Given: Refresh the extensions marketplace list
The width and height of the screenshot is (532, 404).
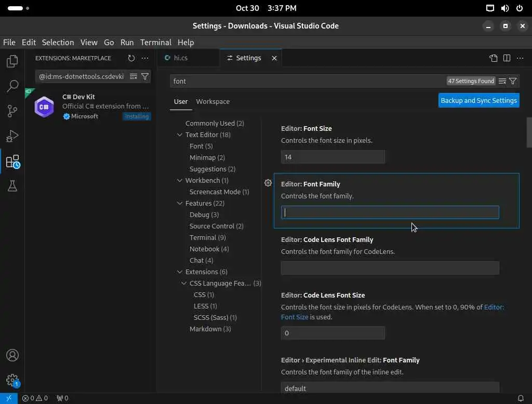Looking at the screenshot, I should (x=131, y=58).
